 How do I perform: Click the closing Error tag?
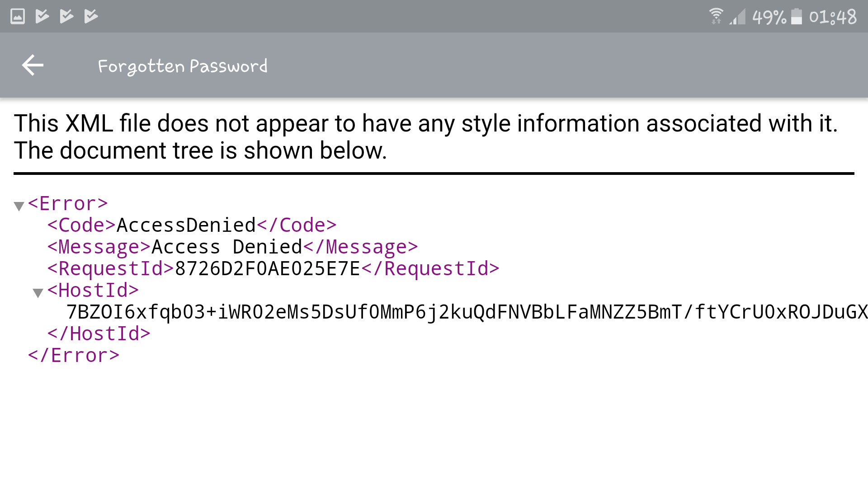(x=74, y=355)
